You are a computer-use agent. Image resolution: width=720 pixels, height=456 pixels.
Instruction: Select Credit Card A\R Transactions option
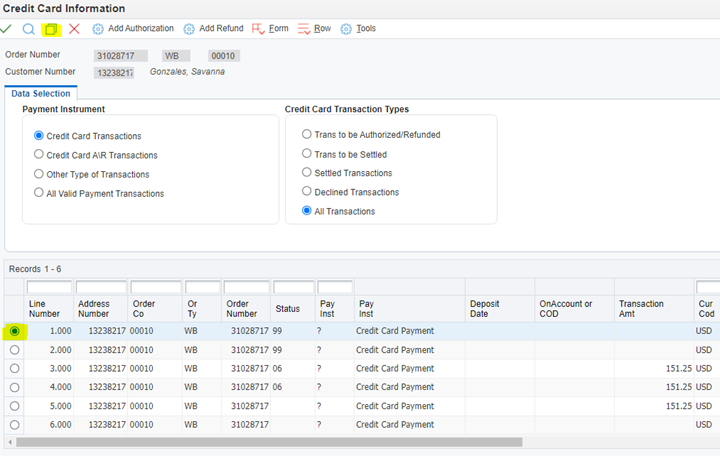tap(39, 154)
